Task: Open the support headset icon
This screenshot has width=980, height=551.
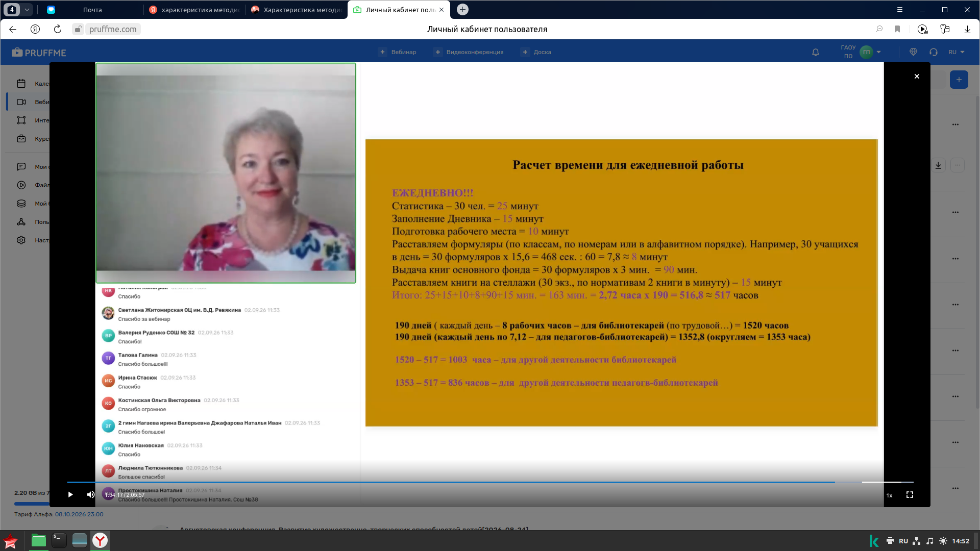Action: [x=934, y=52]
